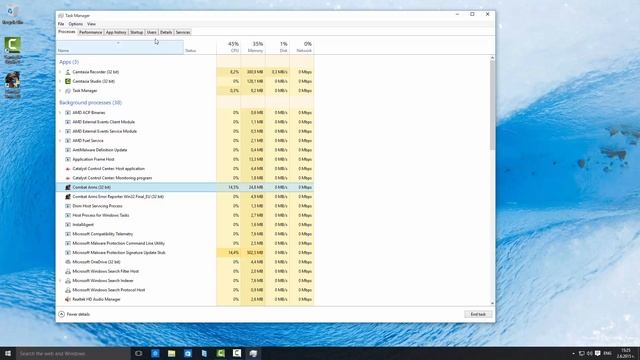Sort processes by Memory column
Viewport: 640px width, 360px height.
tap(253, 47)
